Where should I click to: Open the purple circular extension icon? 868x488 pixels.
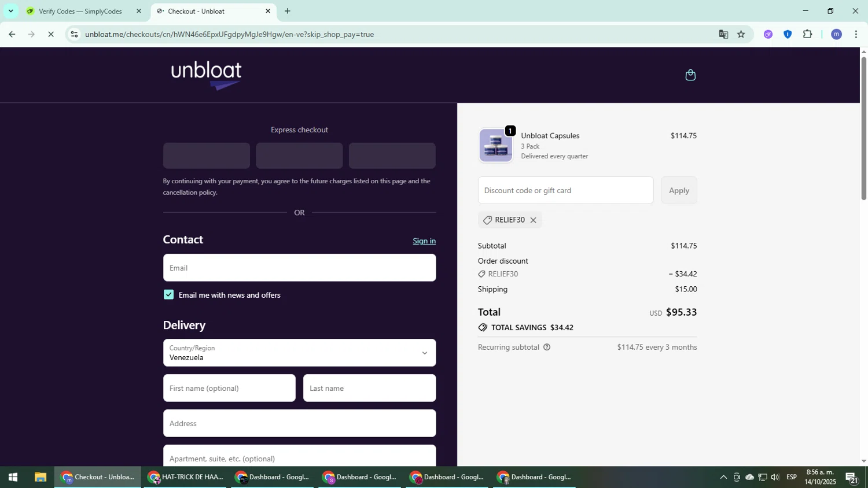point(768,34)
